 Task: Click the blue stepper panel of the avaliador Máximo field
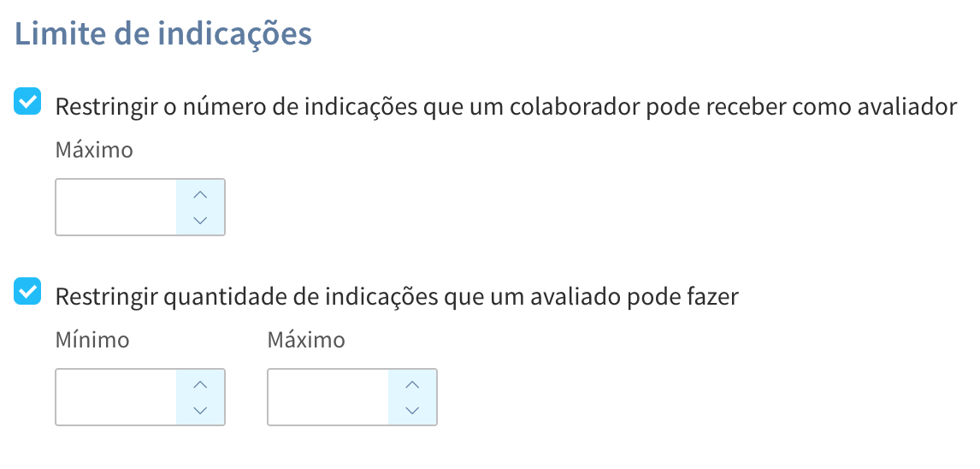[x=201, y=207]
